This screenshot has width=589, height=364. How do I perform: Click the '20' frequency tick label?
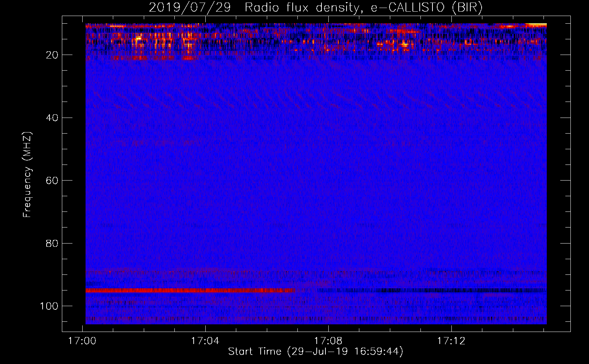click(x=52, y=55)
